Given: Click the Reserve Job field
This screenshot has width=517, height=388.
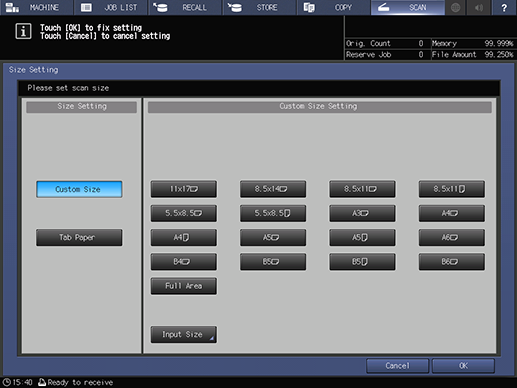Looking at the screenshot, I should click(385, 55).
